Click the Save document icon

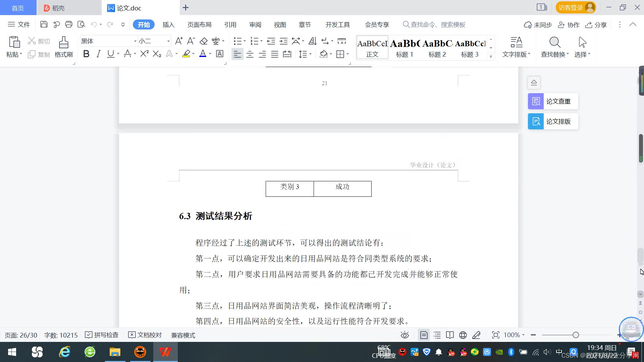pyautogui.click(x=44, y=24)
